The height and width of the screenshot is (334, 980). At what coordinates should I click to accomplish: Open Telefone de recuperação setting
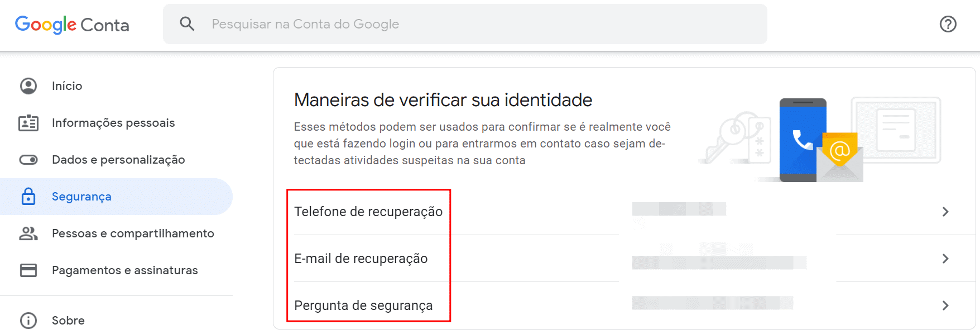tap(368, 212)
